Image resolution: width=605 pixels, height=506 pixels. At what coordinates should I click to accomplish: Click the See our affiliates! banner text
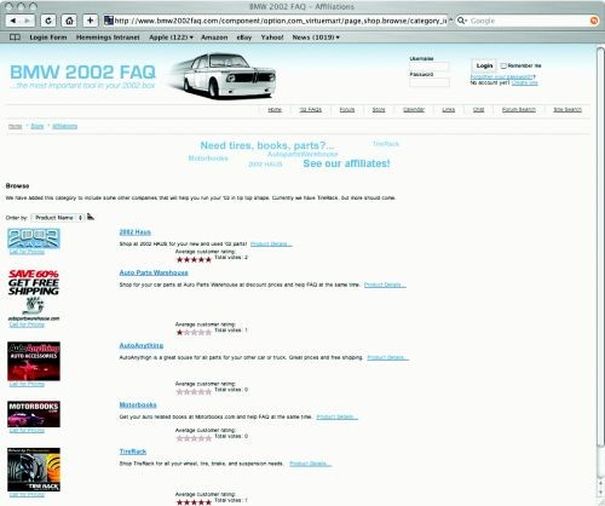pos(346,164)
